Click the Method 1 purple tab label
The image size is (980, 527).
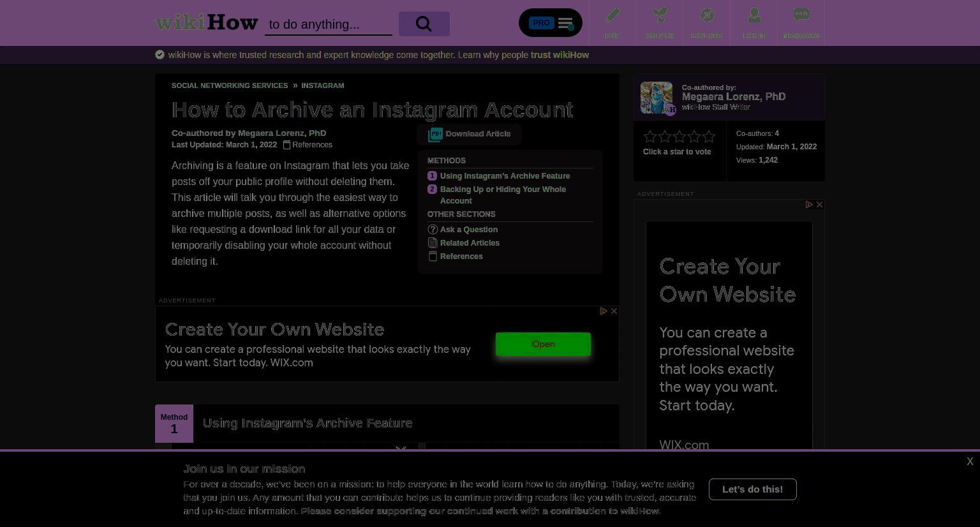174,424
